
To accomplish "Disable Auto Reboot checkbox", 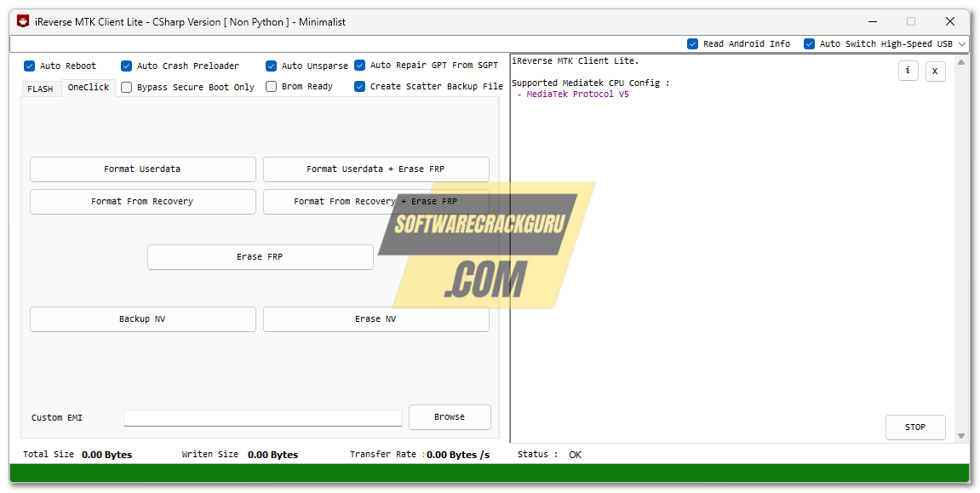I will click(30, 66).
